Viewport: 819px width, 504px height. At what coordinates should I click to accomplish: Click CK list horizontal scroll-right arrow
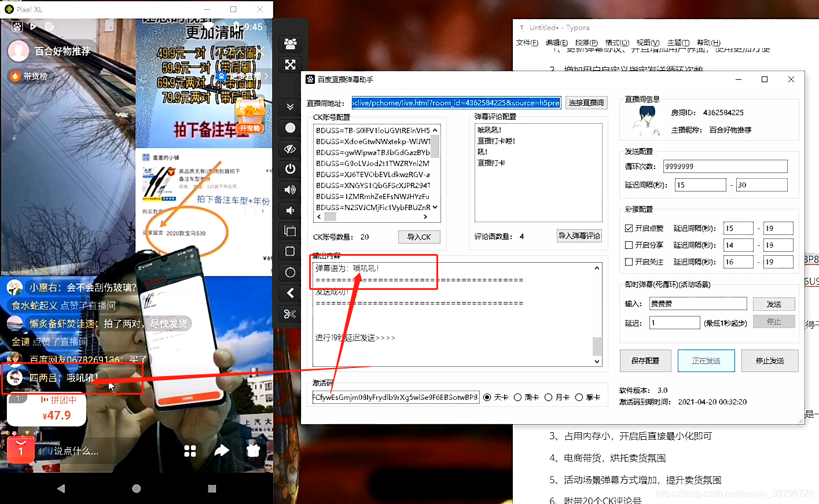[x=425, y=217]
